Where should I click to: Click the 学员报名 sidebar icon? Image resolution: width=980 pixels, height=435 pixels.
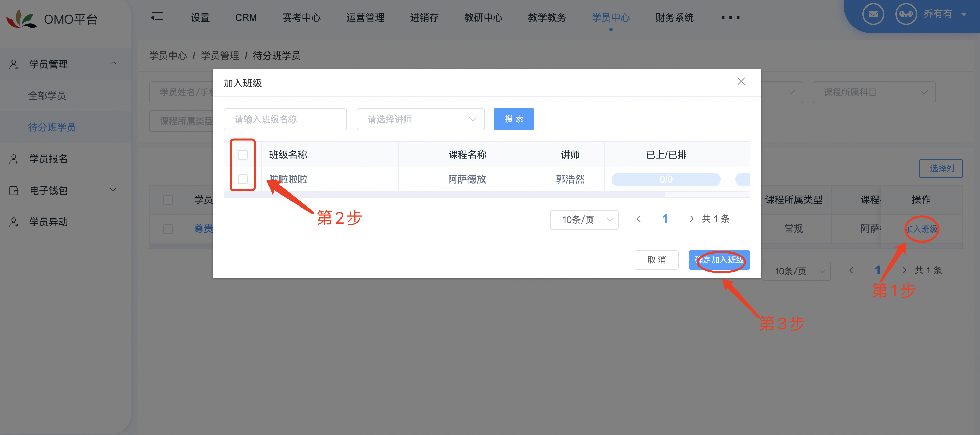(x=14, y=159)
